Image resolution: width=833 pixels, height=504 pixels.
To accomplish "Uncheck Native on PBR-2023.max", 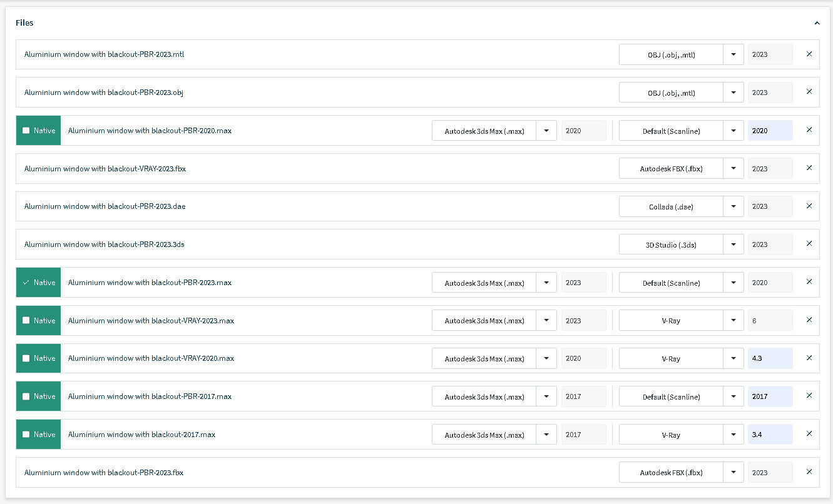I will click(x=26, y=283).
